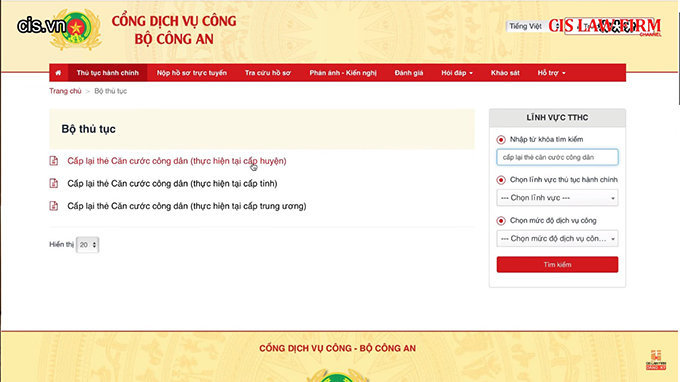680x382 pixels.
Task: Click the Bộ Công An emblem logo in header
Action: coord(76,29)
